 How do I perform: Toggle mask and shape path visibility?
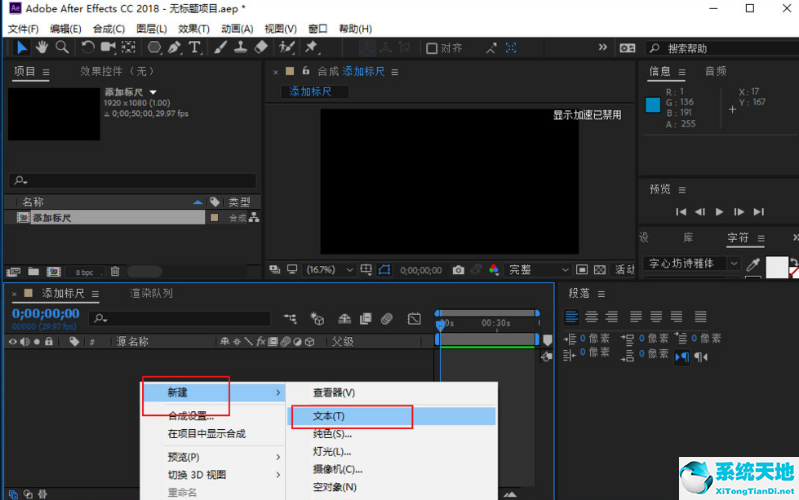click(384, 270)
